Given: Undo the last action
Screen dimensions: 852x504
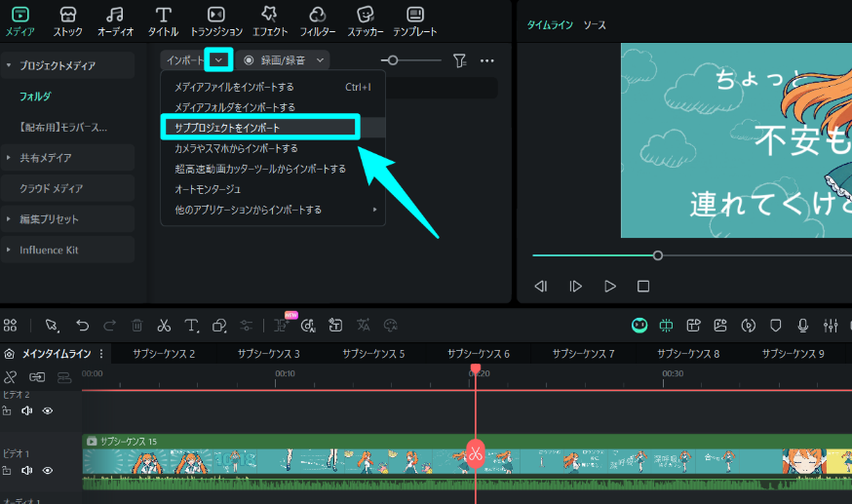Looking at the screenshot, I should pyautogui.click(x=82, y=326).
